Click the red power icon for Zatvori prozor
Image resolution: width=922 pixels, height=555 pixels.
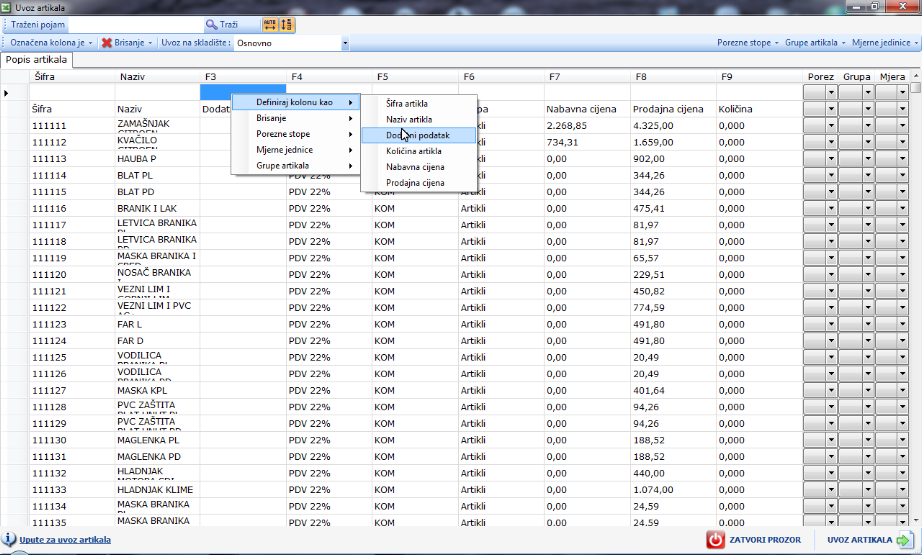tap(715, 540)
